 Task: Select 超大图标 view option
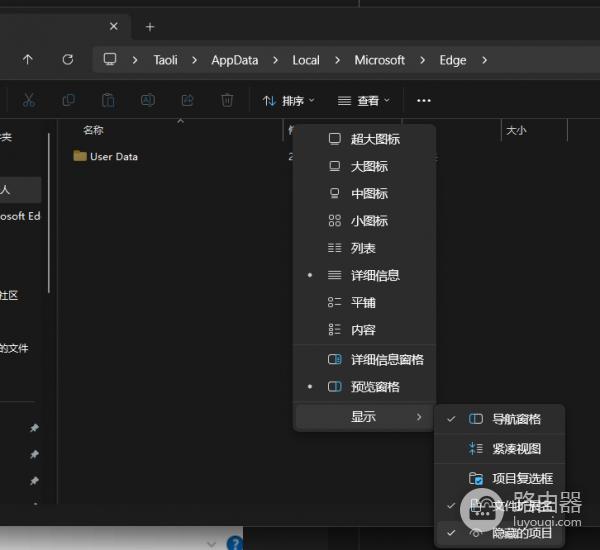364,139
